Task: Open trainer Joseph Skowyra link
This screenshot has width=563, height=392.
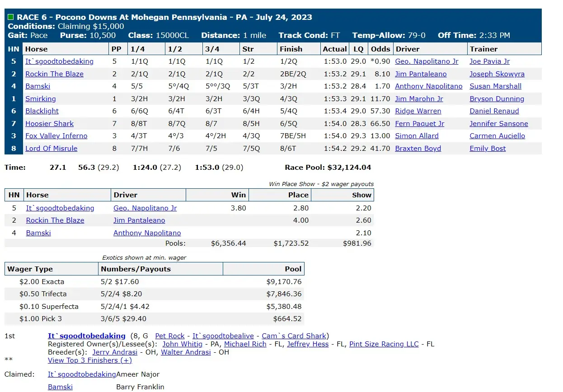Action: point(497,74)
